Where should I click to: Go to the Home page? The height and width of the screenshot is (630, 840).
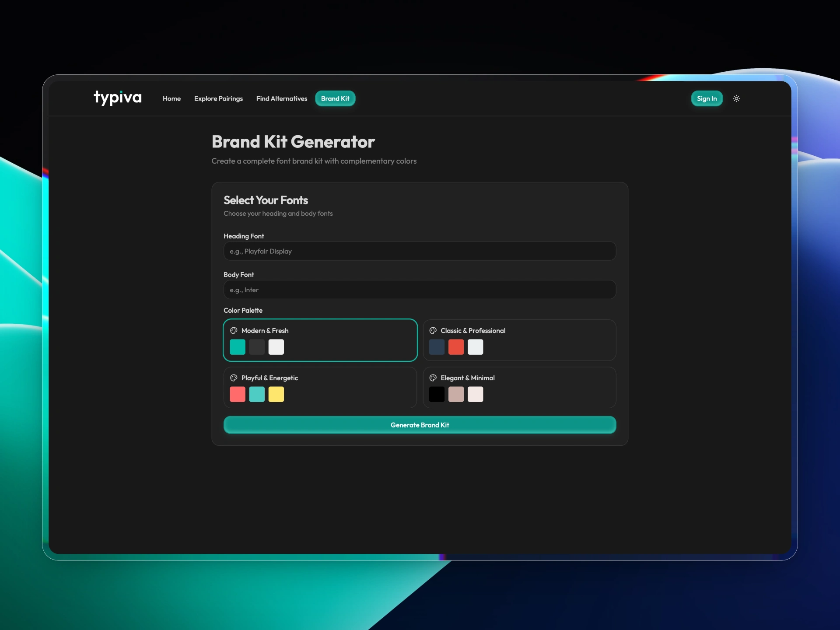[171, 98]
